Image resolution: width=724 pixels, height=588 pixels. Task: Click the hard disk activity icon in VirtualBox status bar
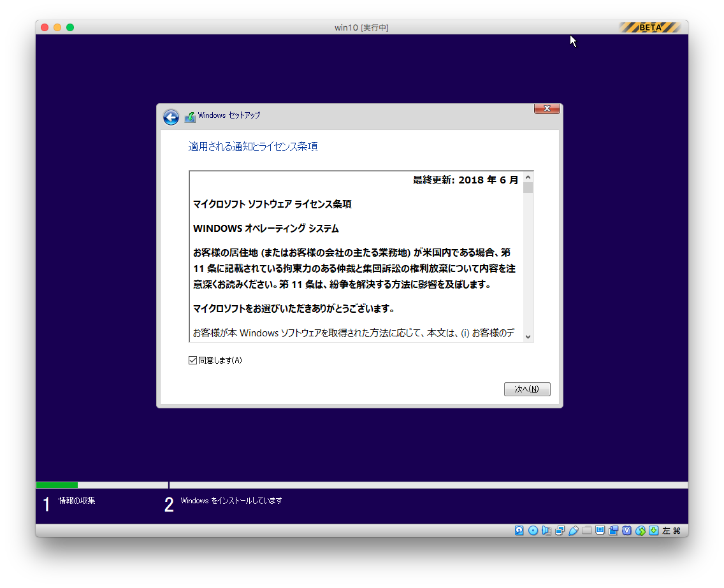519,530
